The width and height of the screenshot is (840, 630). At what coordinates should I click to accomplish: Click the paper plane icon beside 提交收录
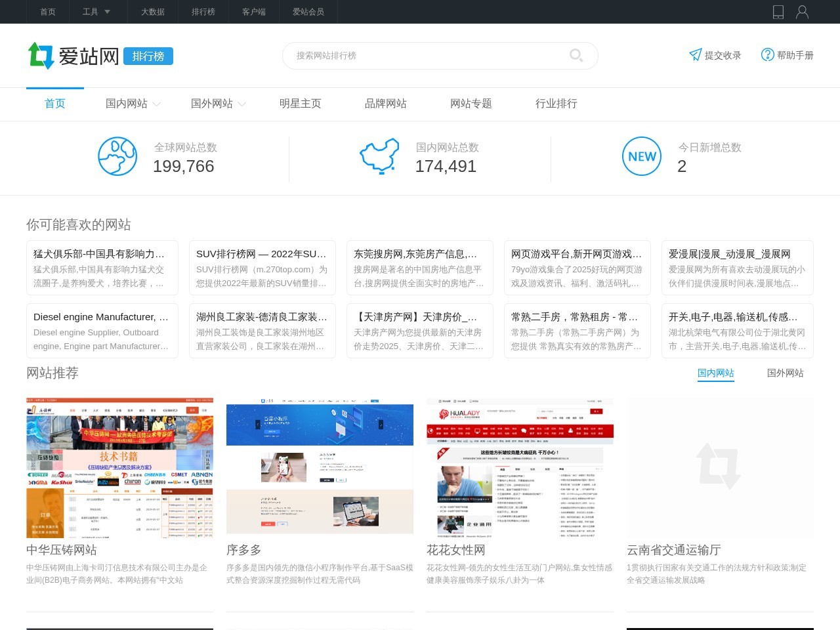[696, 55]
